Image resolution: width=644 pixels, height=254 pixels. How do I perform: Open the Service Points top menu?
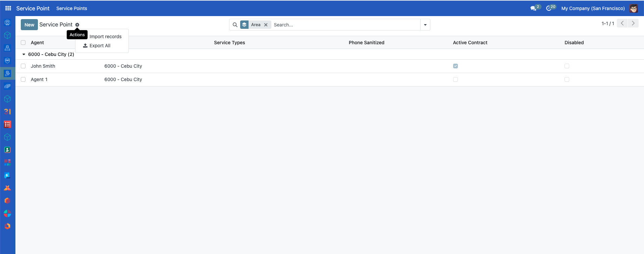click(x=71, y=8)
